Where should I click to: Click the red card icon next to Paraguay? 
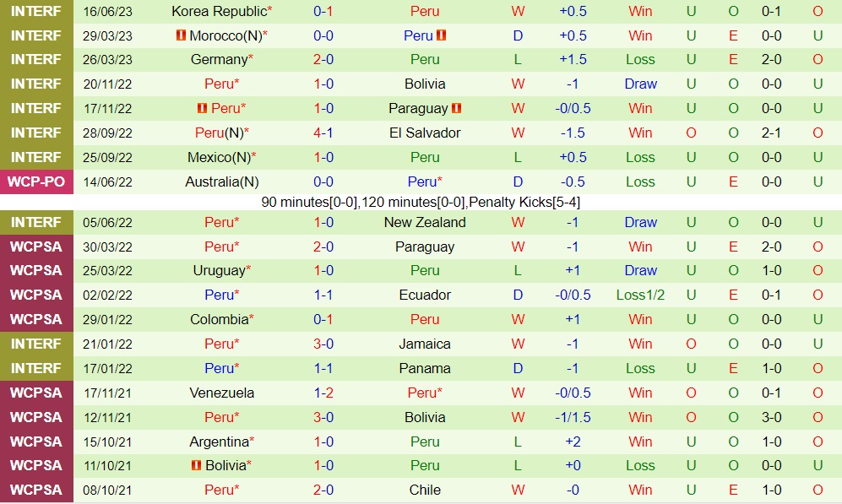457,108
